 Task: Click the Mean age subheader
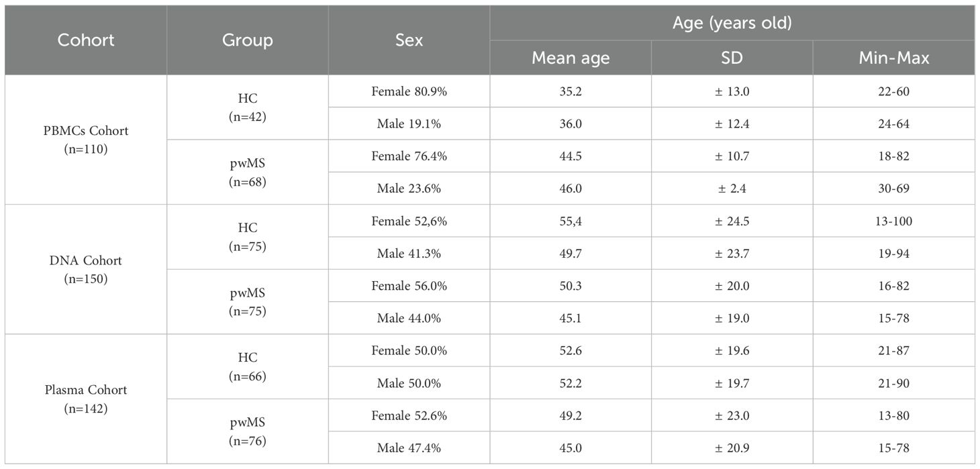pyautogui.click(x=571, y=58)
